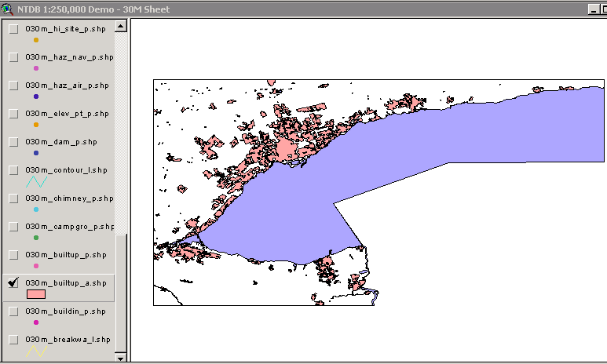Image resolution: width=607 pixels, height=364 pixels.
Task: Click the cyan point symbol for chimney_p
Action: pyautogui.click(x=36, y=209)
